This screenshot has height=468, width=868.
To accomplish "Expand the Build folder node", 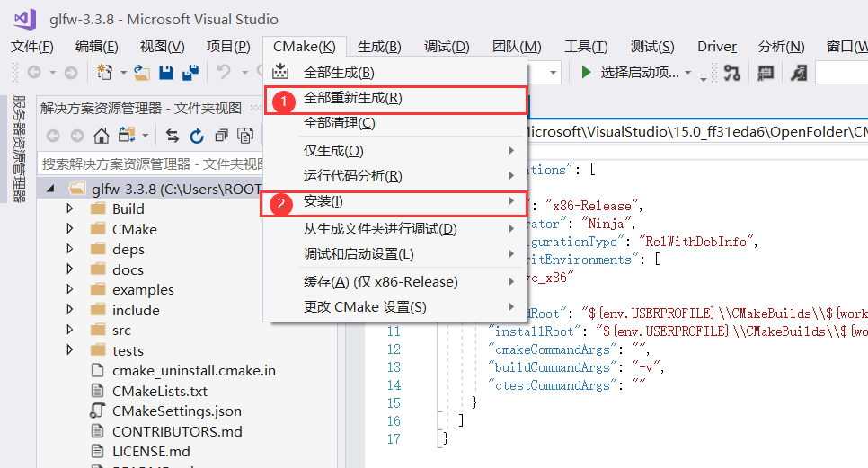I will click(x=70, y=208).
